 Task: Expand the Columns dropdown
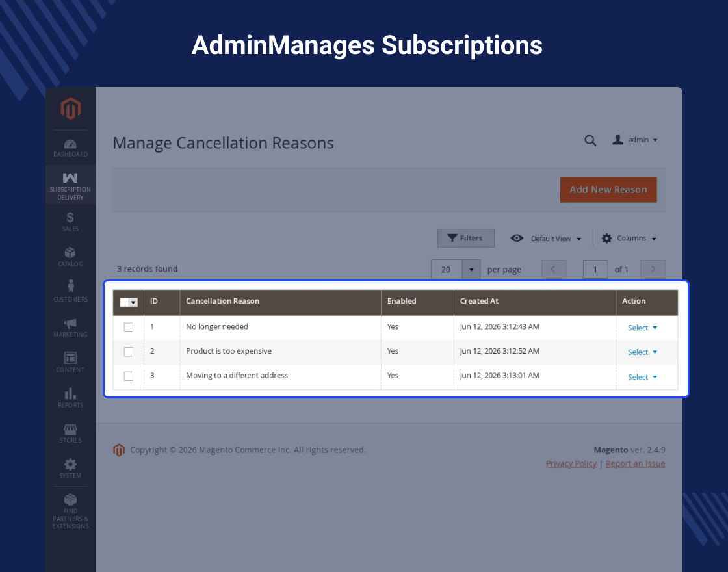629,238
